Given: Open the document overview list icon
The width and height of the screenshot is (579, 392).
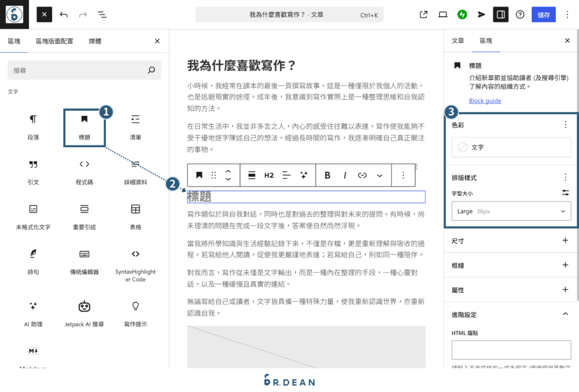Looking at the screenshot, I should [102, 14].
